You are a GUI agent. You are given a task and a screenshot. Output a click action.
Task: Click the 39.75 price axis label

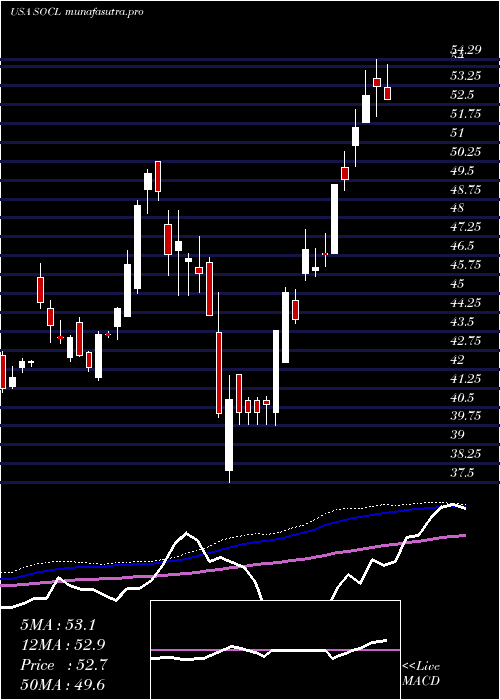click(466, 416)
